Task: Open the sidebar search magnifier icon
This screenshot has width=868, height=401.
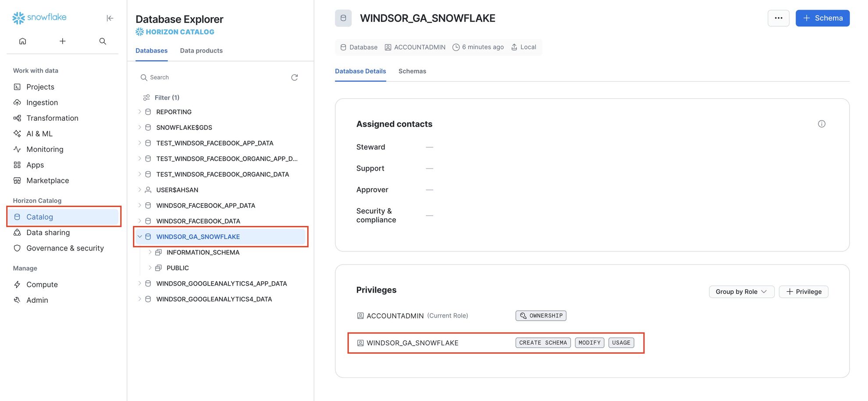Action: point(103,41)
